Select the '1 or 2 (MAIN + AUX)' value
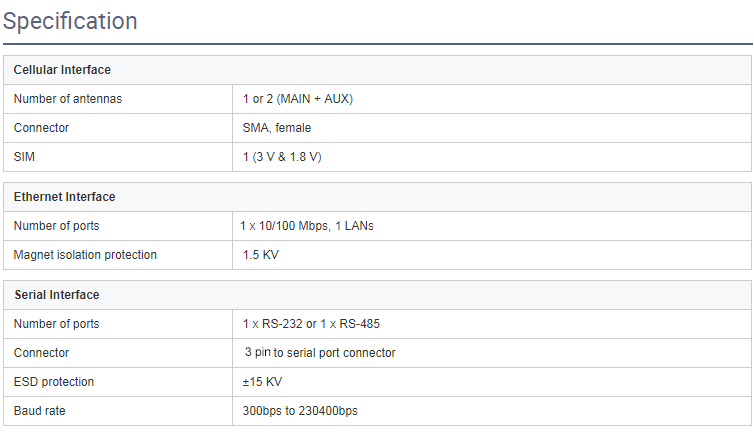754x432 pixels. click(x=298, y=99)
